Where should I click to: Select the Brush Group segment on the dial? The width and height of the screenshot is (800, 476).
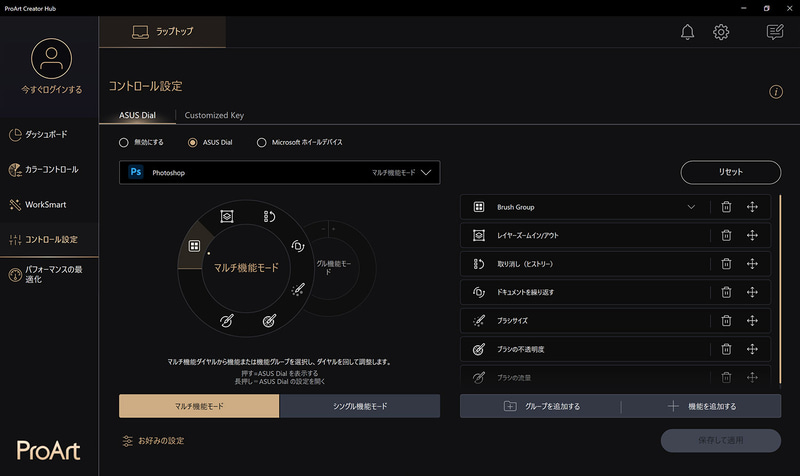[x=194, y=246]
